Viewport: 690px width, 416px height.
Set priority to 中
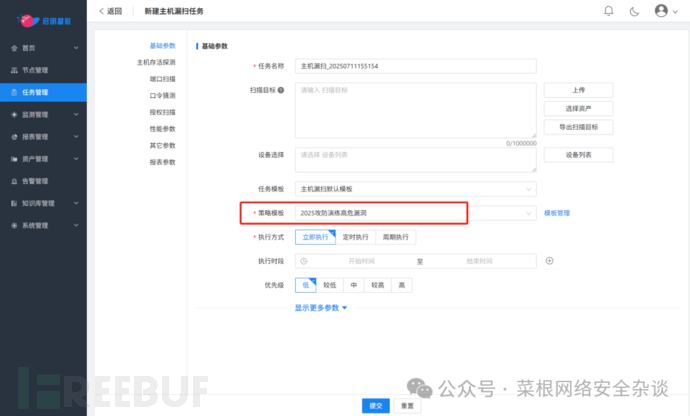pyautogui.click(x=354, y=285)
